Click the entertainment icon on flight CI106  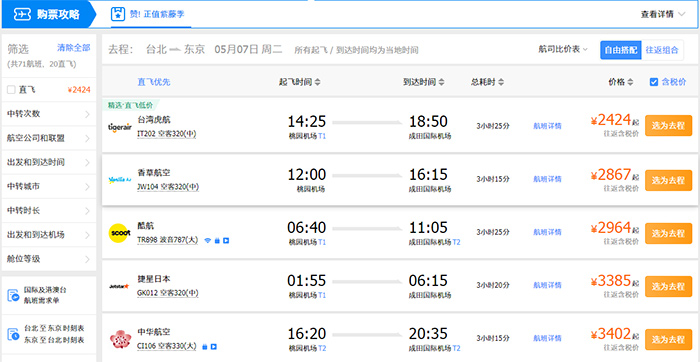coord(213,346)
